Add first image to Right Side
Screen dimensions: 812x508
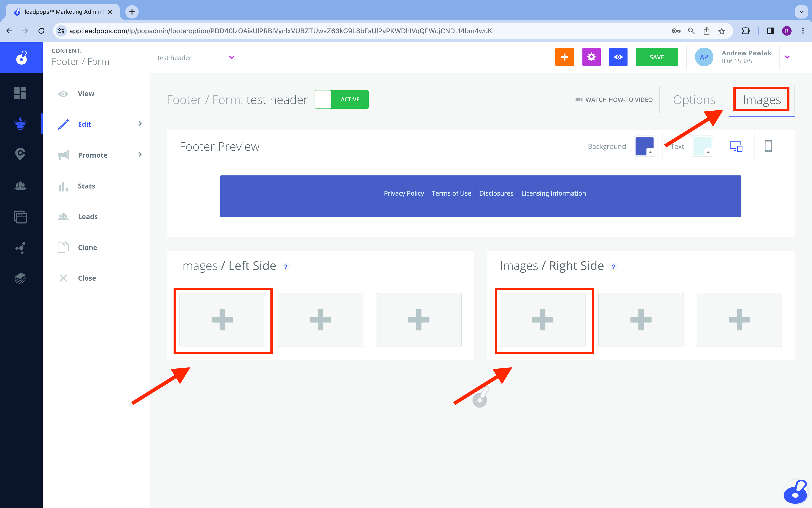click(x=543, y=320)
